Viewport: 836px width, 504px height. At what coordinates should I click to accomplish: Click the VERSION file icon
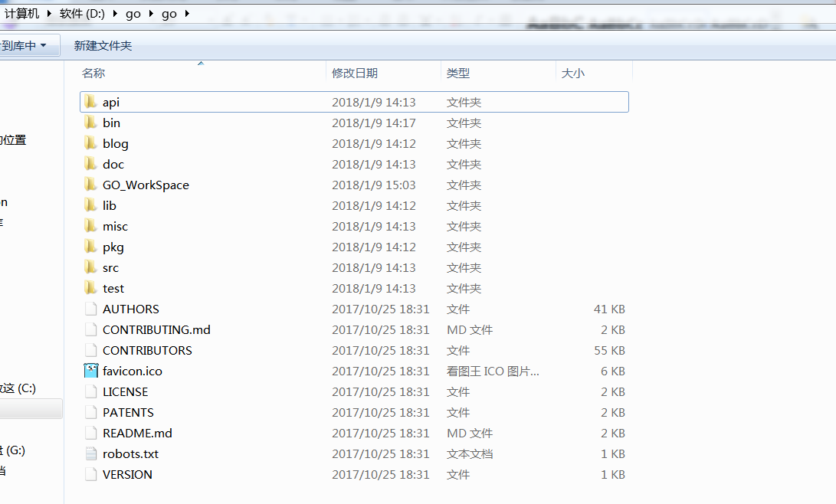[91, 475]
